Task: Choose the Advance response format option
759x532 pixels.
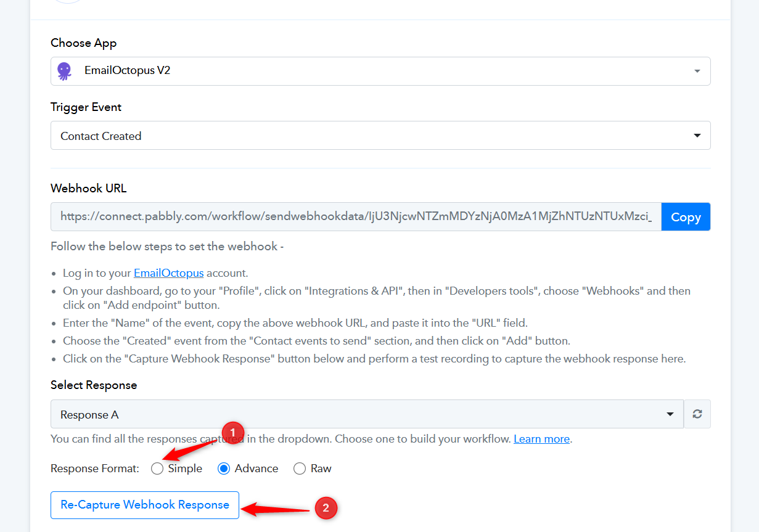Action: point(224,469)
